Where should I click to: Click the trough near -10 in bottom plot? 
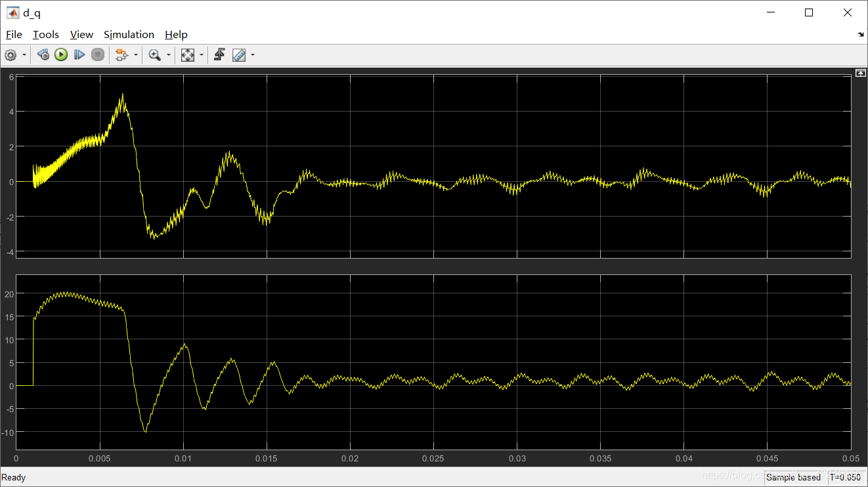tap(145, 431)
